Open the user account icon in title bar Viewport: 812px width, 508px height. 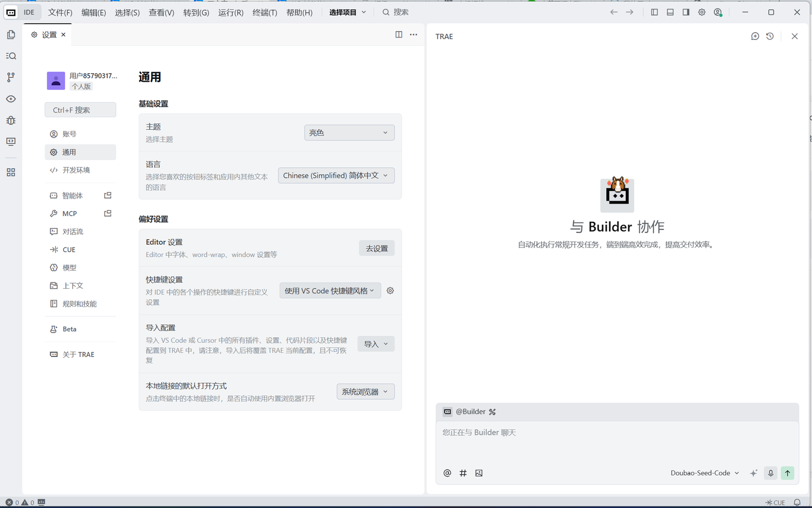click(x=718, y=12)
